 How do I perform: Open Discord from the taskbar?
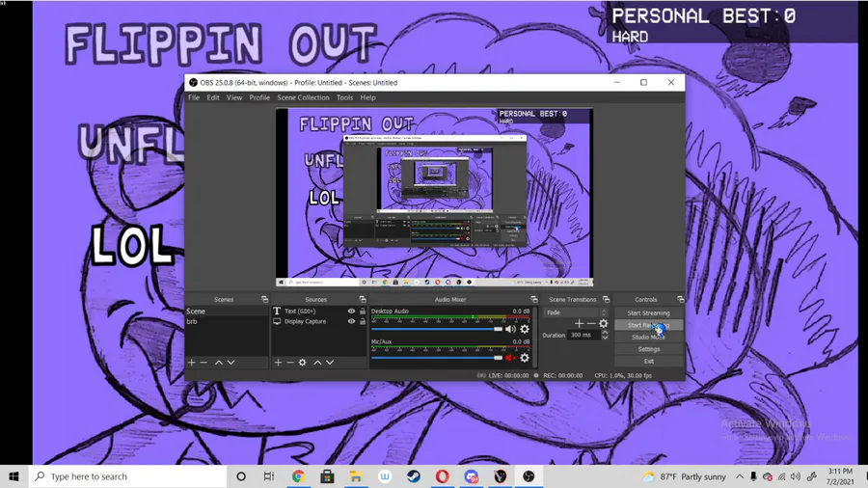pyautogui.click(x=471, y=476)
